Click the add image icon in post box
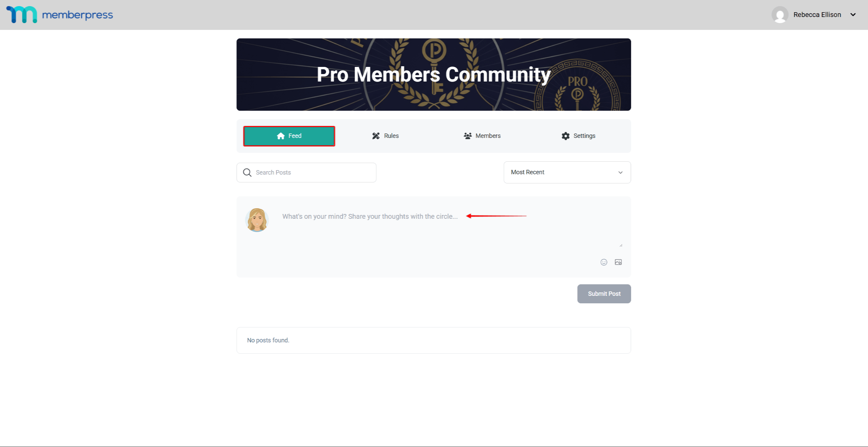868x447 pixels. pos(618,262)
